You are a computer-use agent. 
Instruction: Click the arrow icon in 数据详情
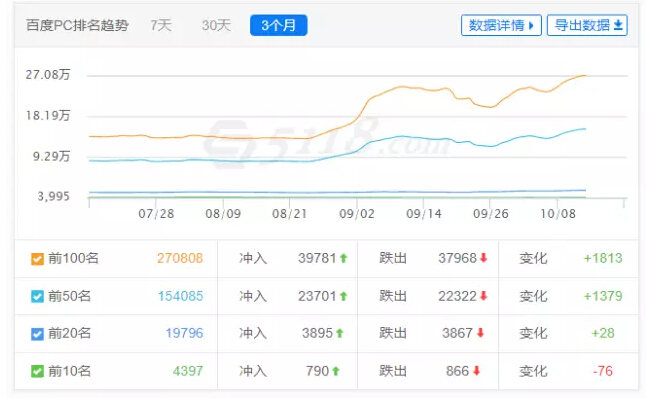click(531, 26)
